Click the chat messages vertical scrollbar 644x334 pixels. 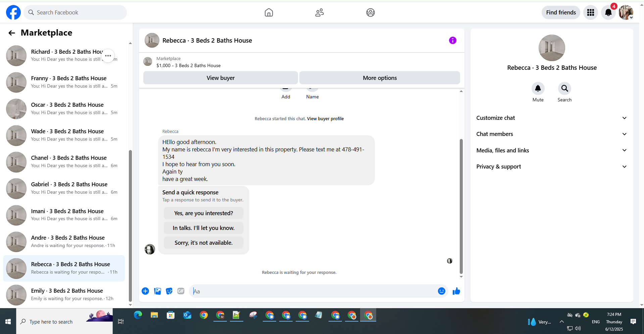(x=461, y=206)
